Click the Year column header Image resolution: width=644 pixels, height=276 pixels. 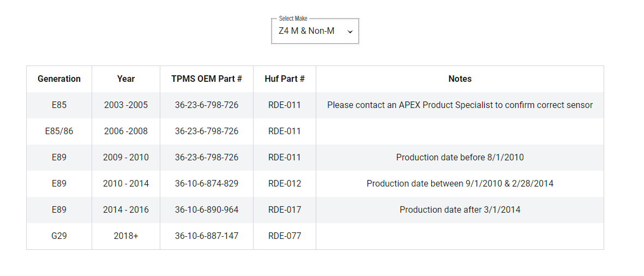point(125,79)
